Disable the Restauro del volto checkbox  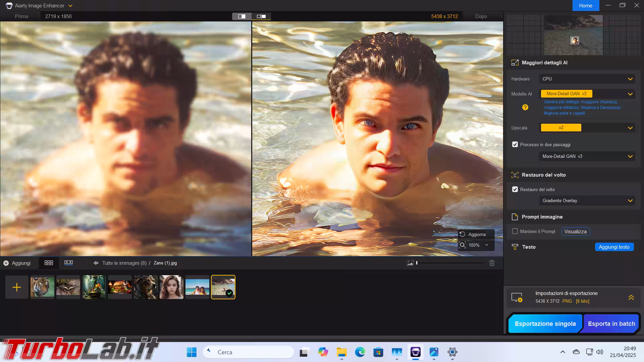click(x=515, y=189)
